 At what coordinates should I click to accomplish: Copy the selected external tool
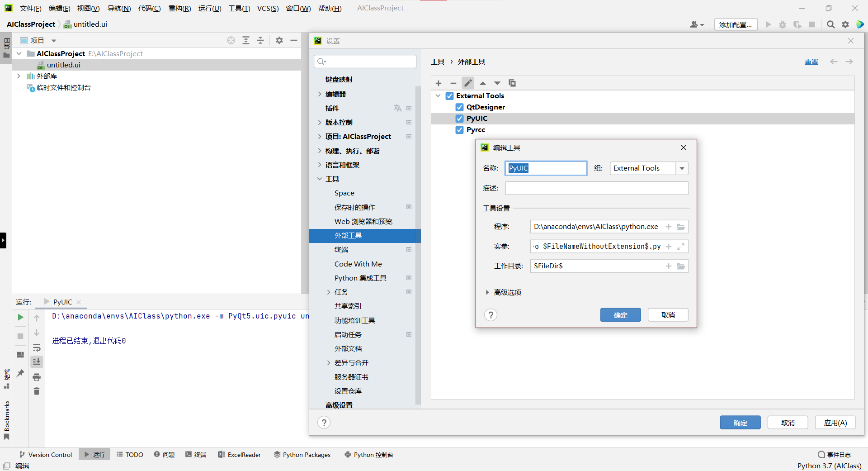point(512,83)
